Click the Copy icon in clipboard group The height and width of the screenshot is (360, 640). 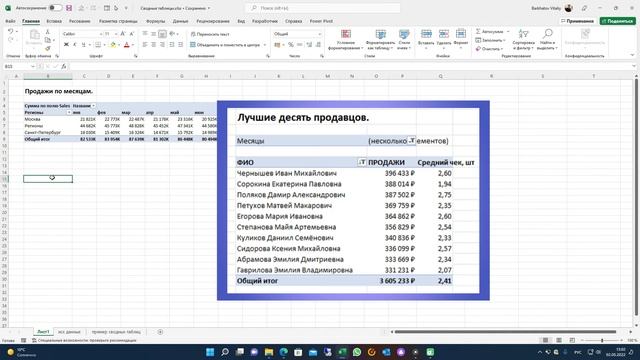[x=48, y=40]
